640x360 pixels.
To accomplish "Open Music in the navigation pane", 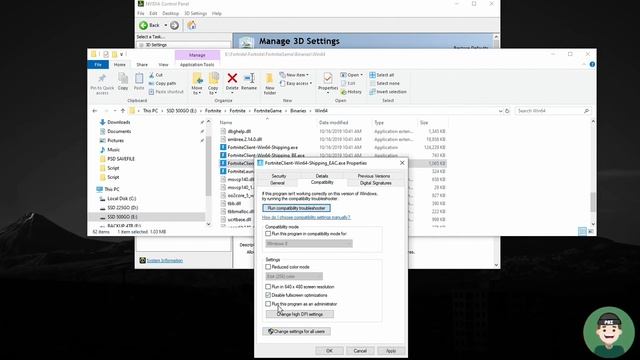I will point(113,150).
